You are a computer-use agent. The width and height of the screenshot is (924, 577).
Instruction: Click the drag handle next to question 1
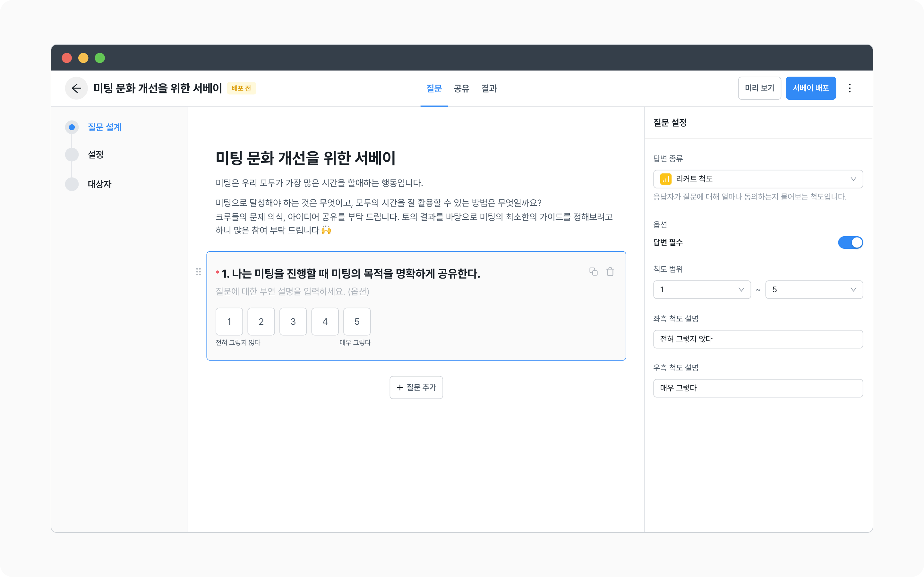point(198,272)
